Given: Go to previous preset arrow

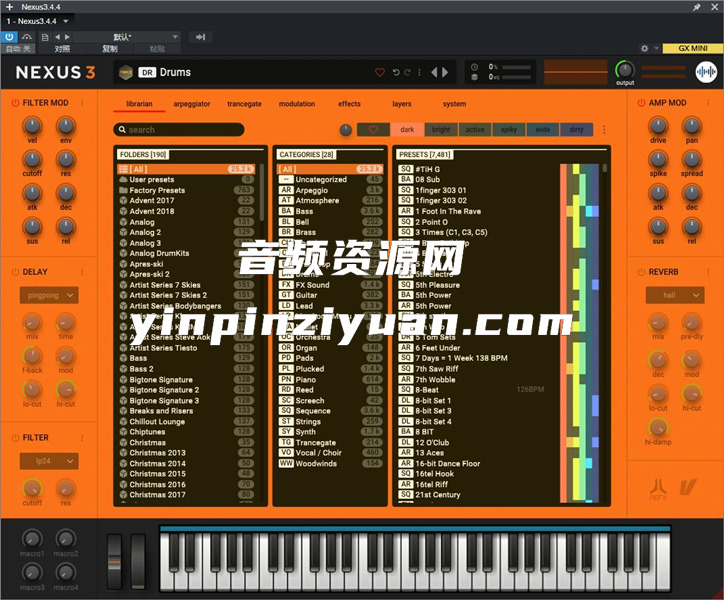Looking at the screenshot, I should coord(434,73).
